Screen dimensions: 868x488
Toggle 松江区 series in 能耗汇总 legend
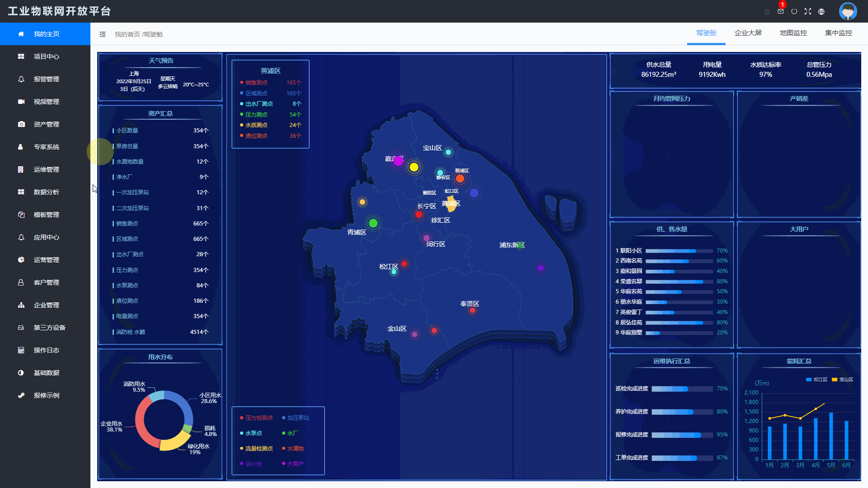(816, 380)
